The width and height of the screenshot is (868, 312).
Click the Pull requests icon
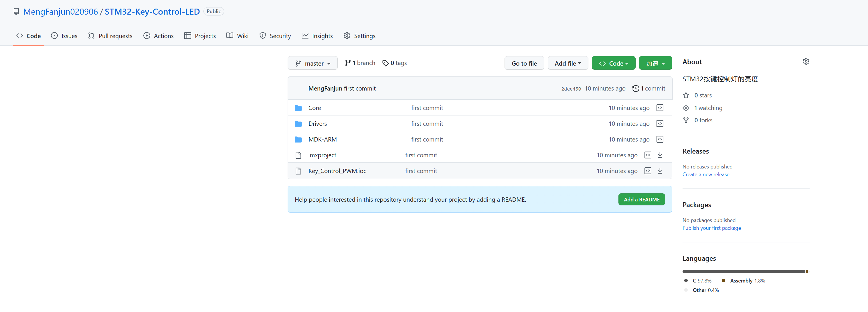[x=91, y=36]
